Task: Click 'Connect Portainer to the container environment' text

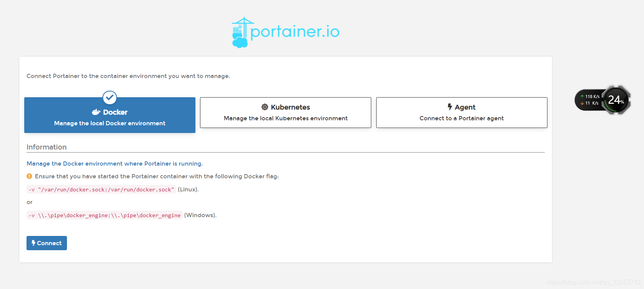Action: 128,76
